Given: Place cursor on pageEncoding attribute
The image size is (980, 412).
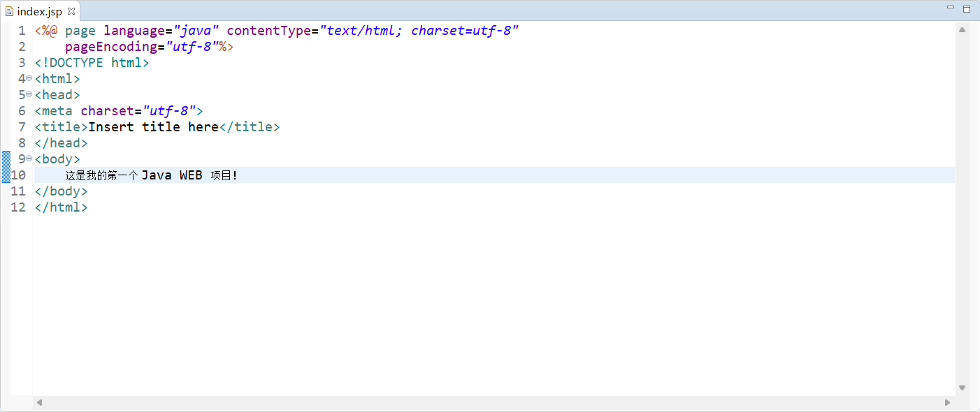Looking at the screenshot, I should [x=110, y=47].
